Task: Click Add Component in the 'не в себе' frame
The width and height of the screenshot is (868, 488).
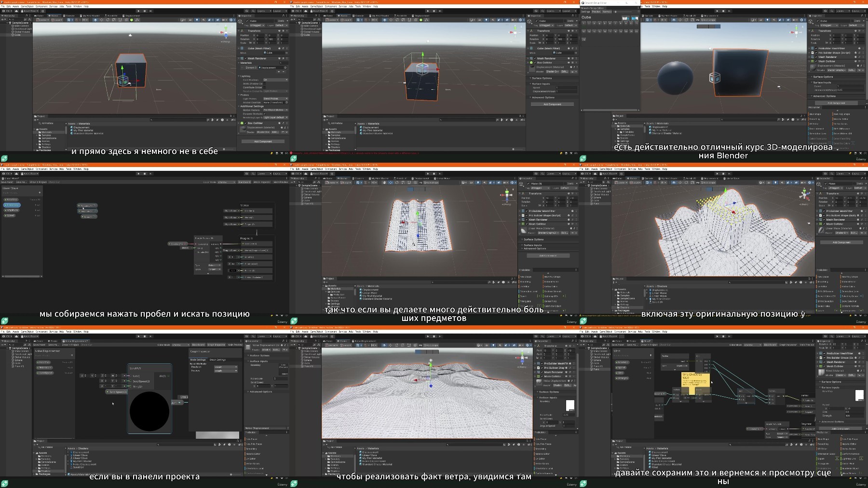Action: pyautogui.click(x=263, y=141)
